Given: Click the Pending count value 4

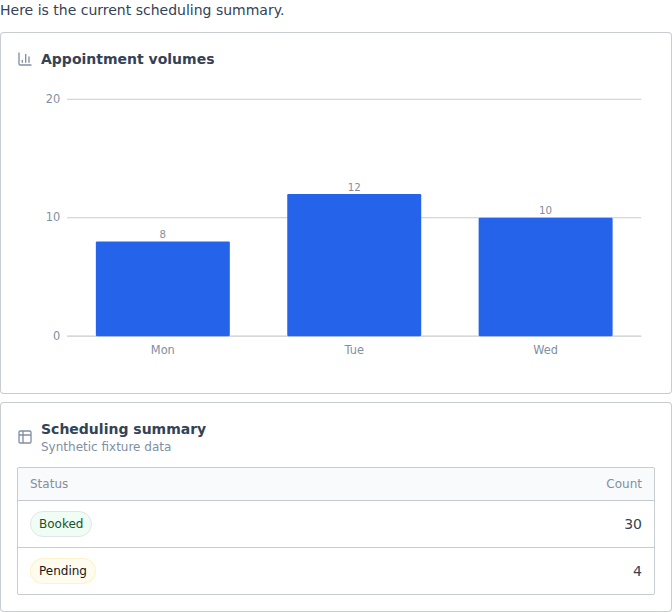Looking at the screenshot, I should click(x=637, y=571).
